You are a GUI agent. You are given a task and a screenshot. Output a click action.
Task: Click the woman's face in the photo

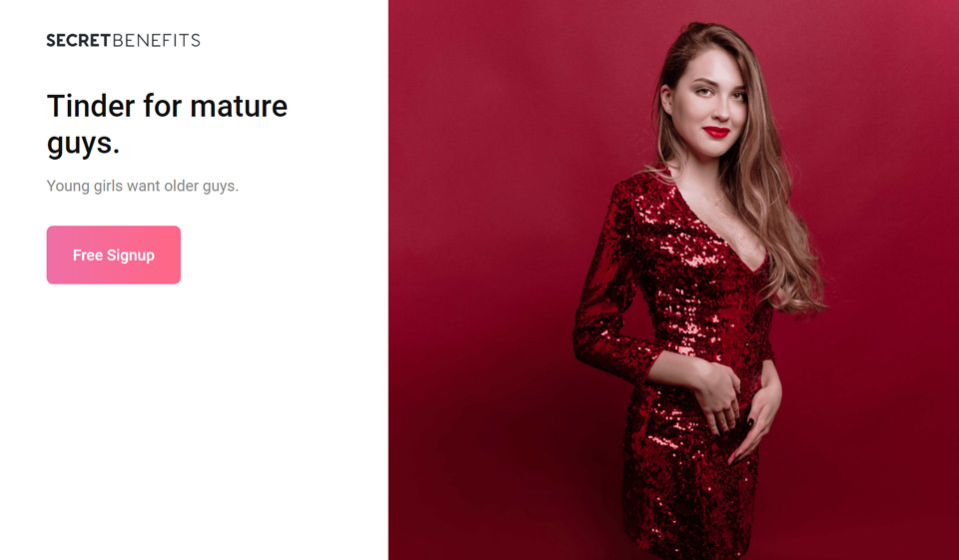710,104
